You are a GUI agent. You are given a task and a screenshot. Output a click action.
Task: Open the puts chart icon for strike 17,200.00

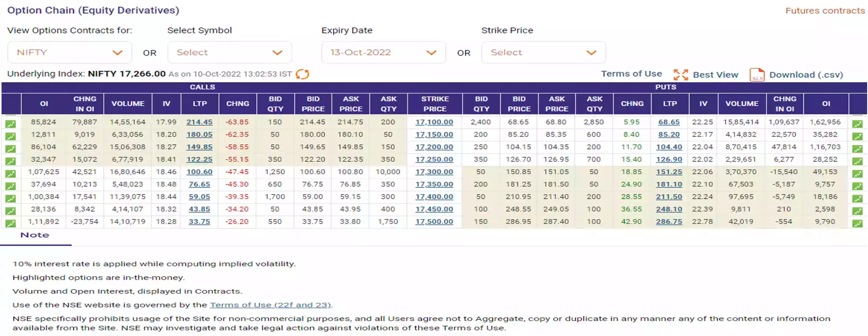coord(857,149)
